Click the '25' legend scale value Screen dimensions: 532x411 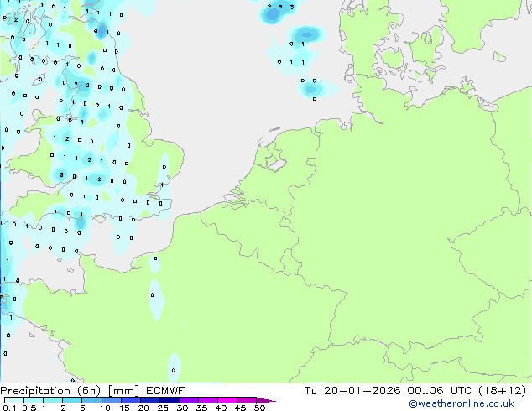163,408
